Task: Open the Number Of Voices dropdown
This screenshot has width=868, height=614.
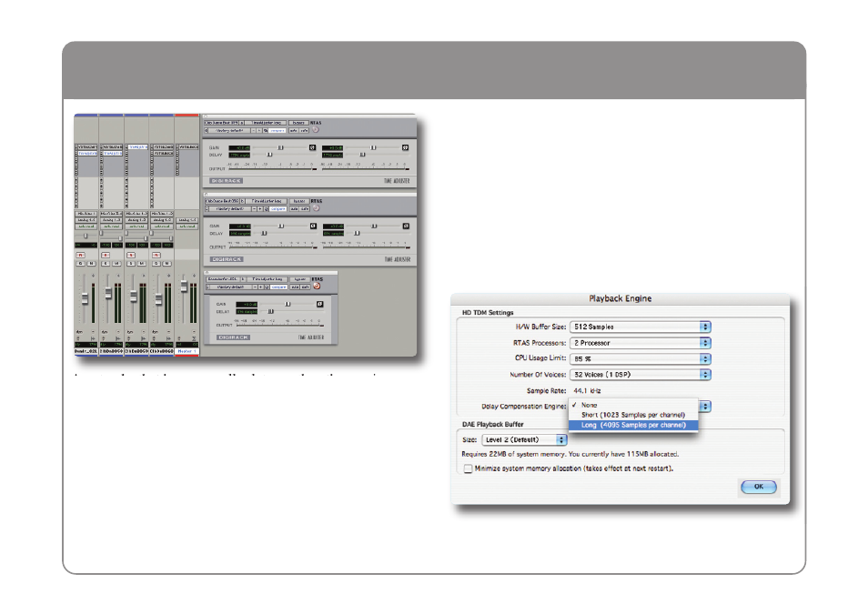Action: (x=640, y=374)
